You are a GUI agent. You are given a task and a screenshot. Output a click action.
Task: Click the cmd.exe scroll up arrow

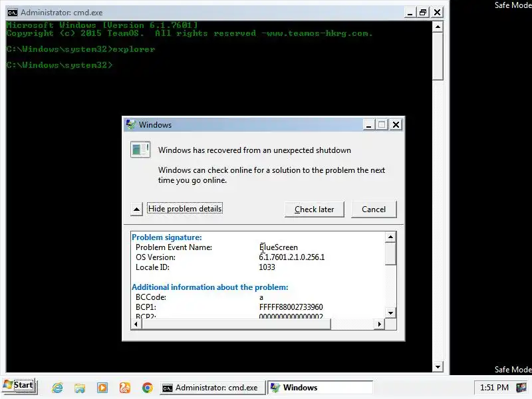[x=438, y=27]
